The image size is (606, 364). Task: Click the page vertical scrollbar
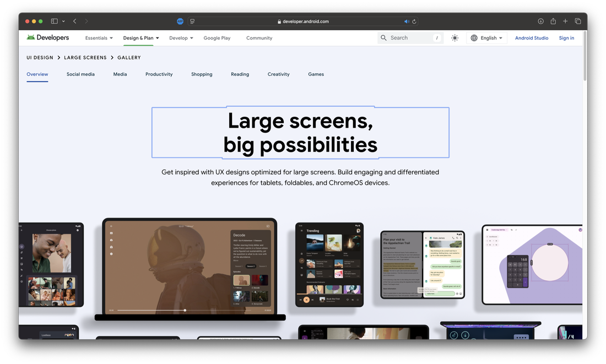tap(585, 56)
